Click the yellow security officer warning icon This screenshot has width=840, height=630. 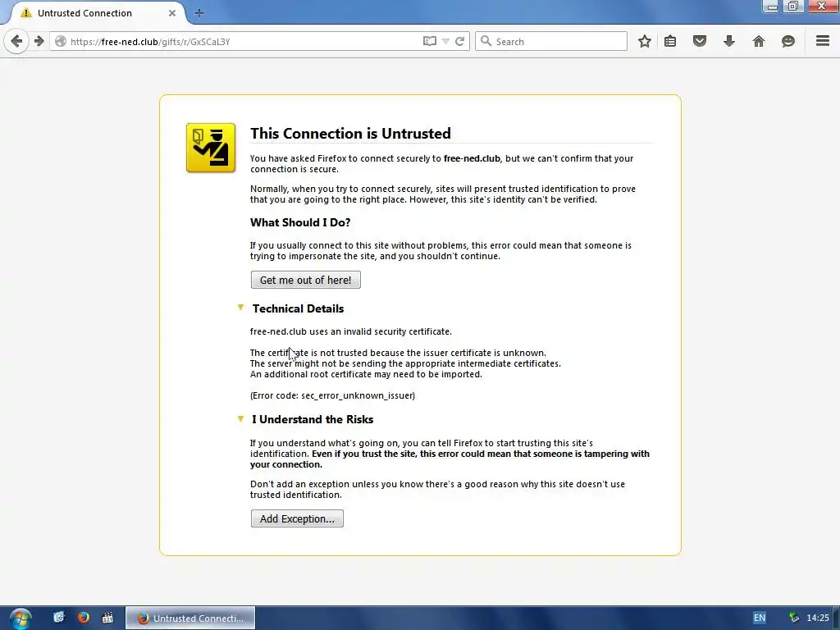[x=211, y=148]
